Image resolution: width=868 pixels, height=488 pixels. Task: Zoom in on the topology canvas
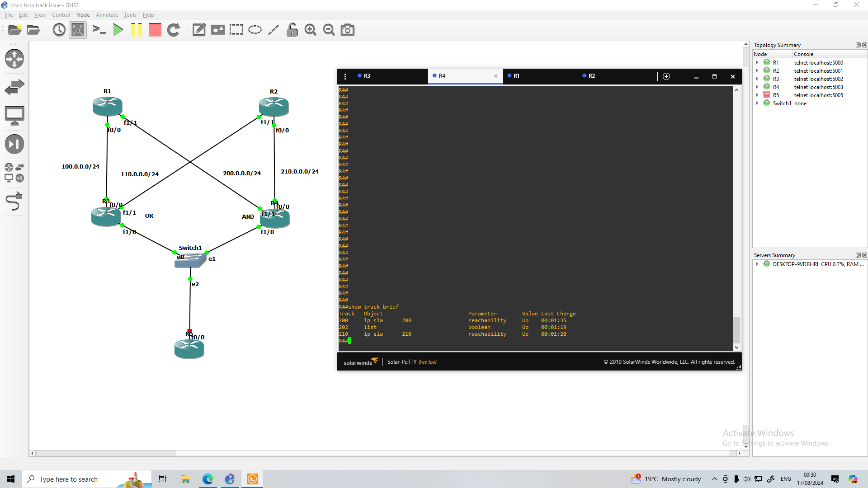(x=311, y=30)
